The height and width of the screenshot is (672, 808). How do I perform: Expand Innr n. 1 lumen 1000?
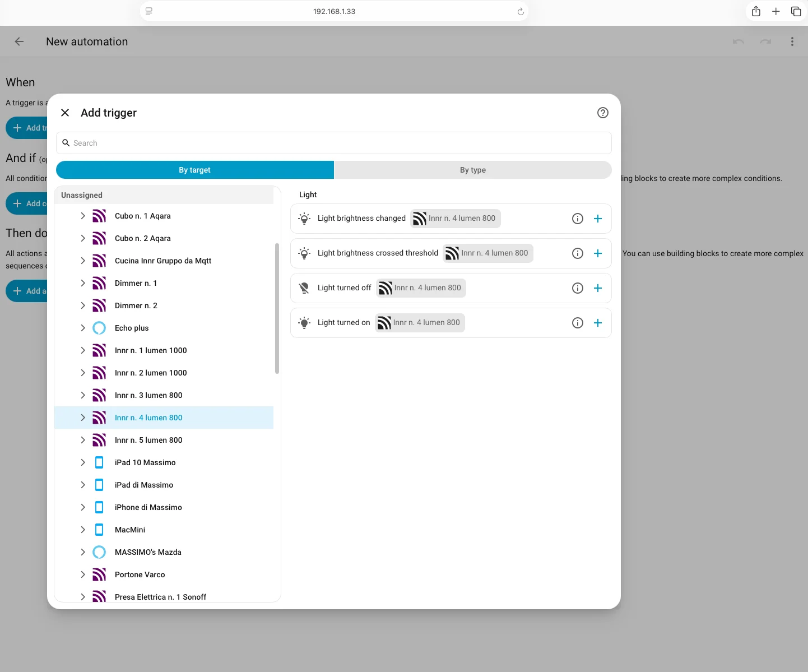pyautogui.click(x=83, y=350)
